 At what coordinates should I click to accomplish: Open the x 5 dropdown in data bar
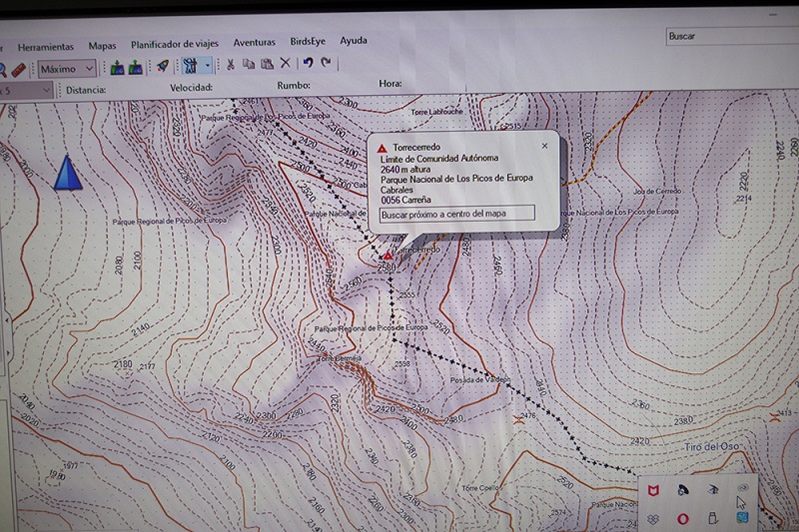click(x=26, y=91)
